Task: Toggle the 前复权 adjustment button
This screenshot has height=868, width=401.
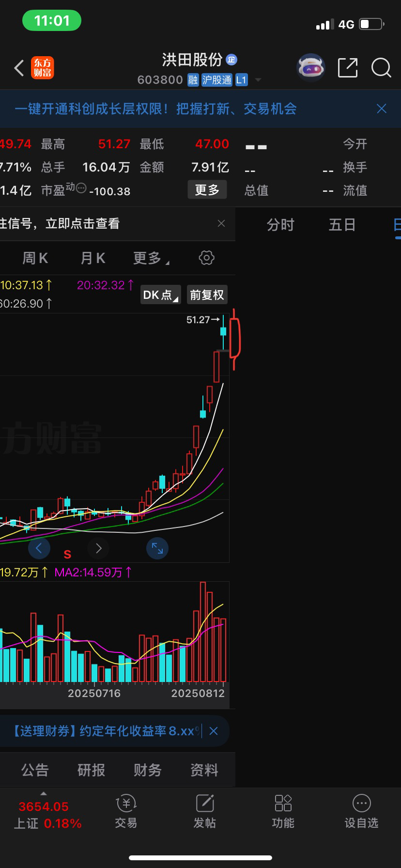Action: point(207,294)
